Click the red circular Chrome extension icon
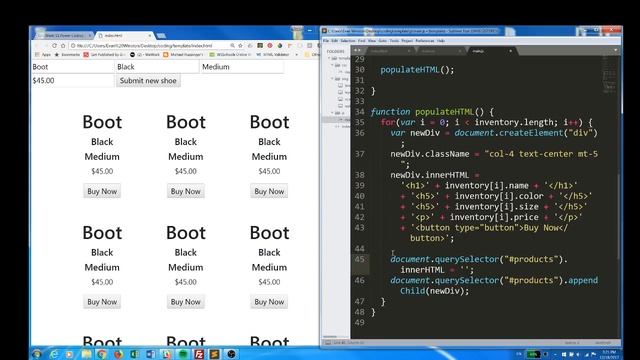 pyautogui.click(x=270, y=46)
